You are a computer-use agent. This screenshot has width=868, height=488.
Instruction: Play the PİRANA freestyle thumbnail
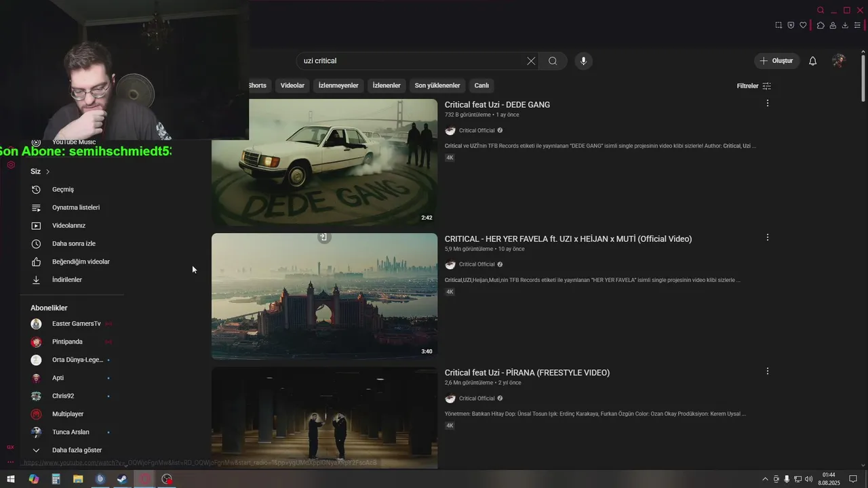pyautogui.click(x=324, y=418)
